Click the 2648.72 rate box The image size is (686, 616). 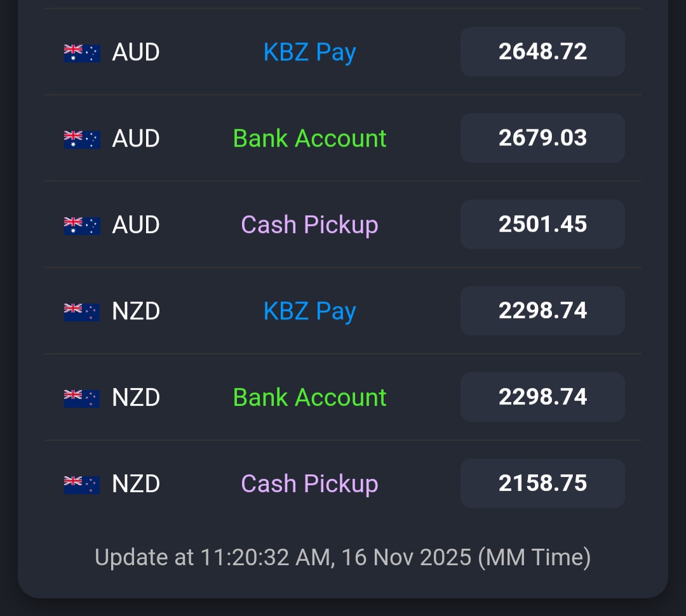click(542, 51)
